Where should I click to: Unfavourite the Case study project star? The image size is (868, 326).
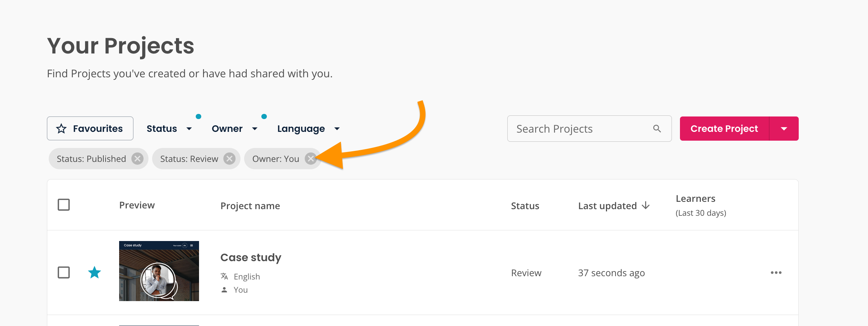(95, 272)
